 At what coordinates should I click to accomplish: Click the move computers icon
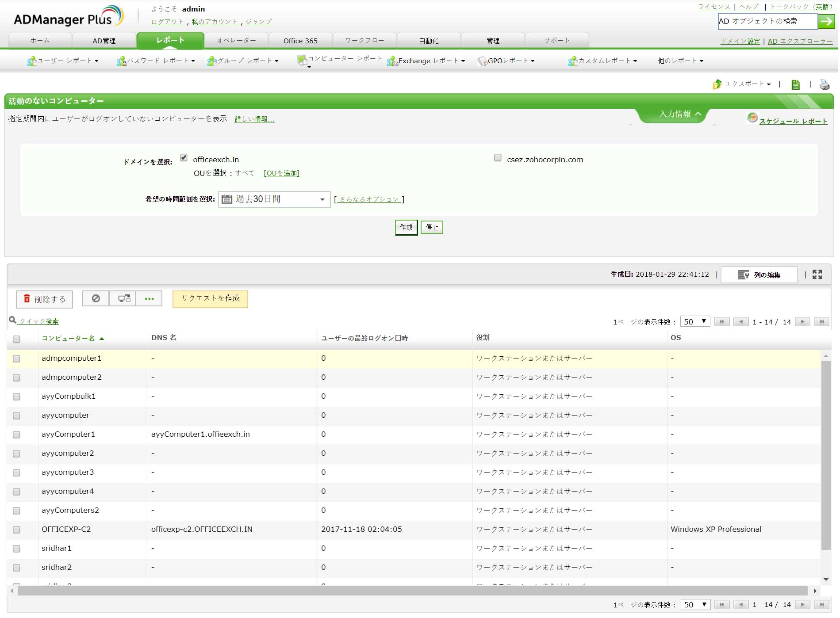124,299
